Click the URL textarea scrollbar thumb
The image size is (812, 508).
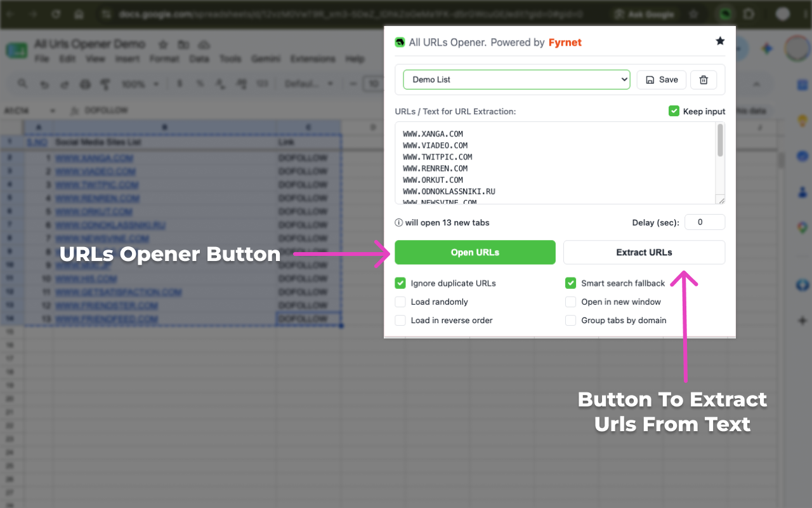[x=720, y=140]
